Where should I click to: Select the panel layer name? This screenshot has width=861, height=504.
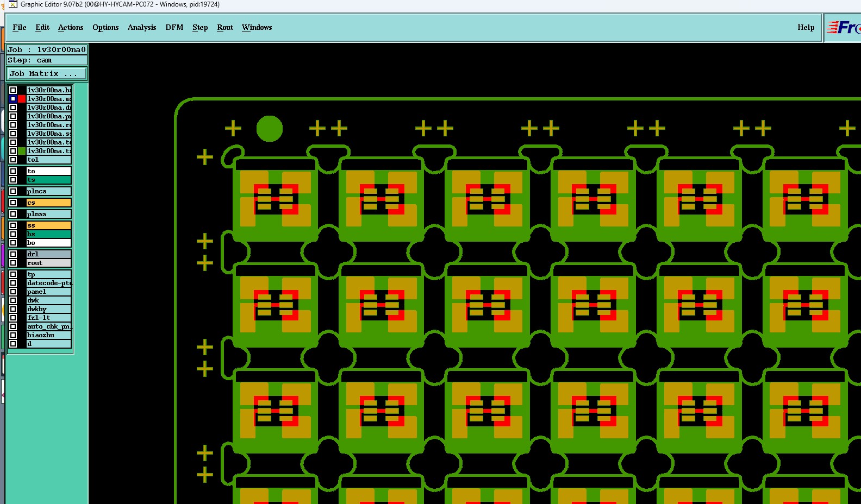tap(49, 292)
